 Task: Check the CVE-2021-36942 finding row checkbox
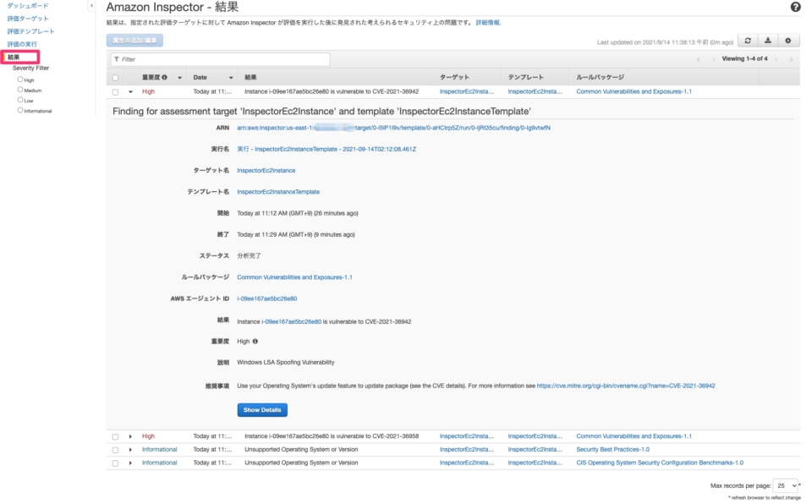(x=115, y=91)
